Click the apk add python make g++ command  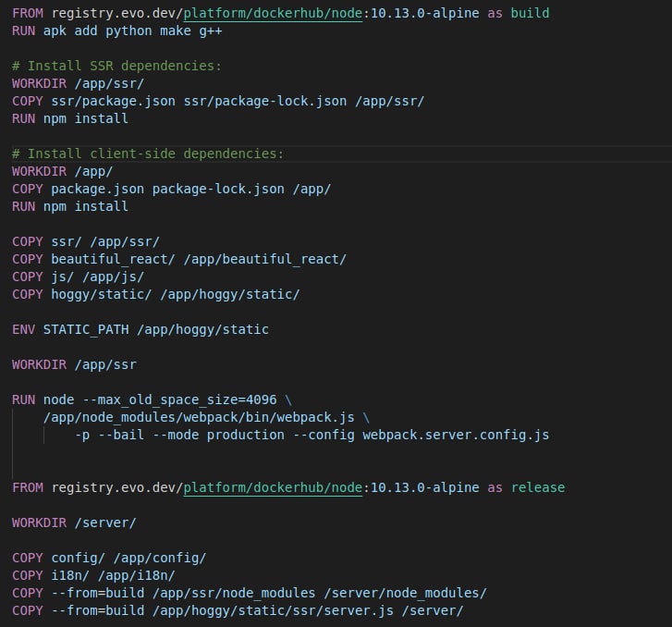click(x=132, y=31)
